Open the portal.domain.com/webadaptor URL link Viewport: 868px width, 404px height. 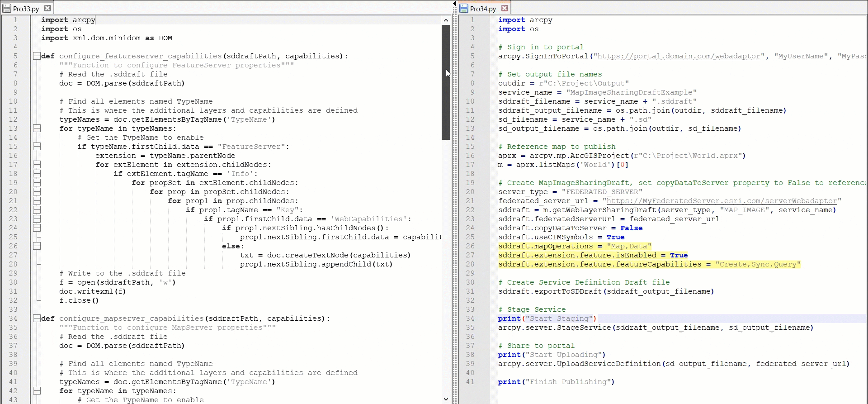pyautogui.click(x=679, y=56)
